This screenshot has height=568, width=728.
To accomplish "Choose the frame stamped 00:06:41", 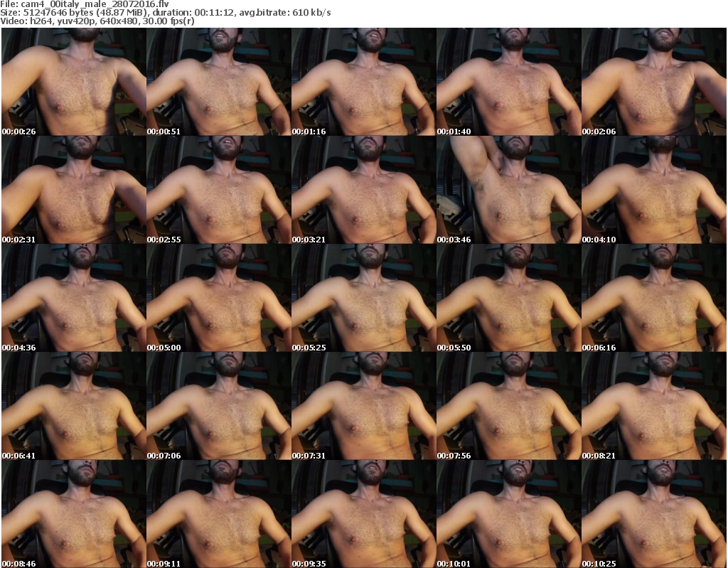I will [74, 406].
